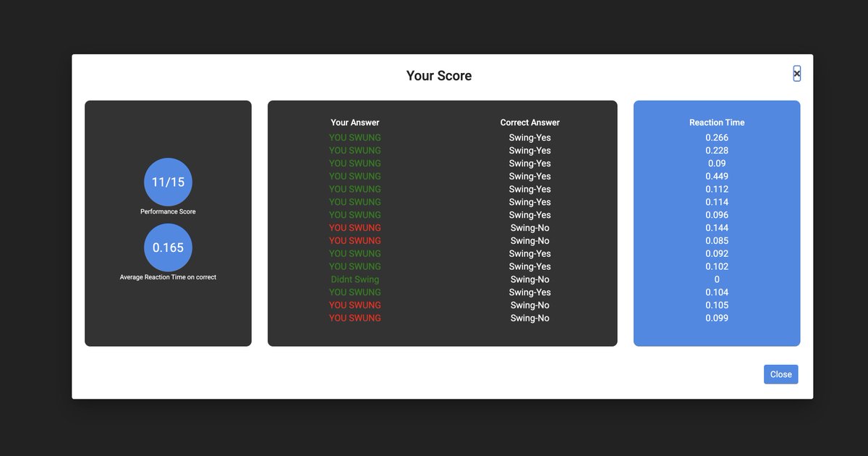The width and height of the screenshot is (868, 456).
Task: Click 'Swing-No' in the 0.085 row
Action: [530, 241]
